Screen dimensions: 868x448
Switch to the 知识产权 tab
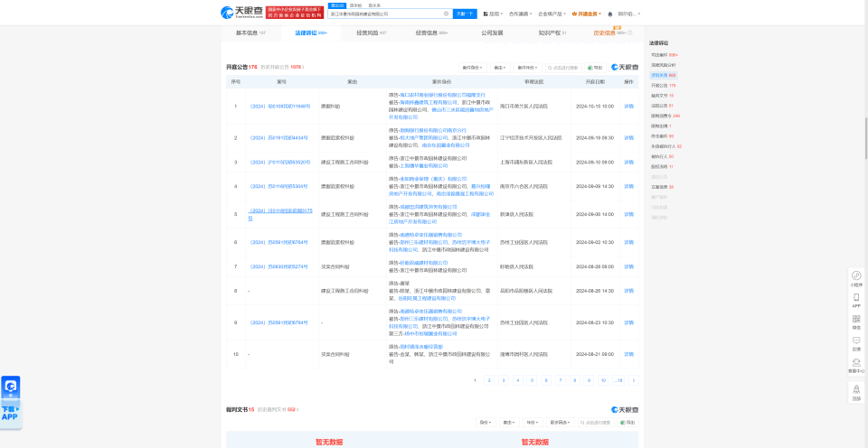[x=552, y=33]
